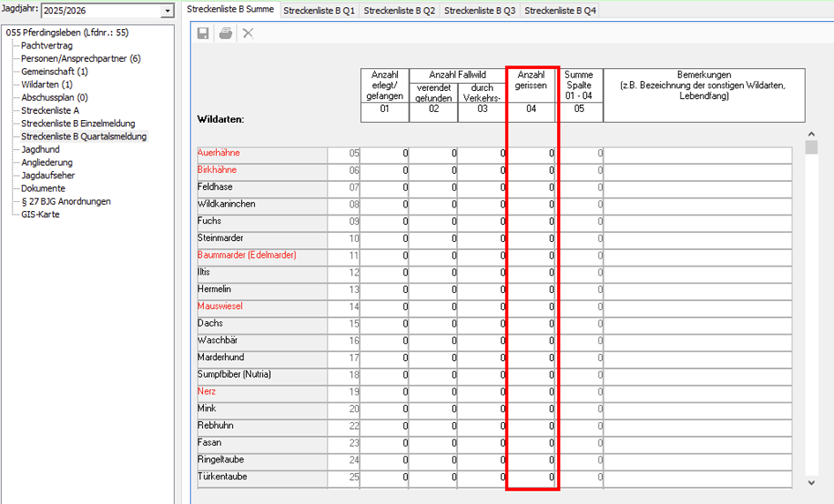
Task: Select Jagdhund in the sidebar tree
Action: tap(41, 149)
